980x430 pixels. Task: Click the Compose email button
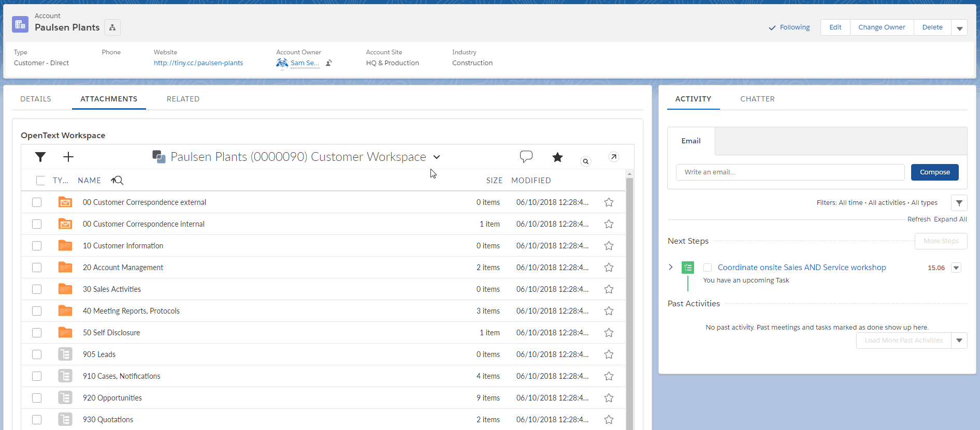pos(934,172)
